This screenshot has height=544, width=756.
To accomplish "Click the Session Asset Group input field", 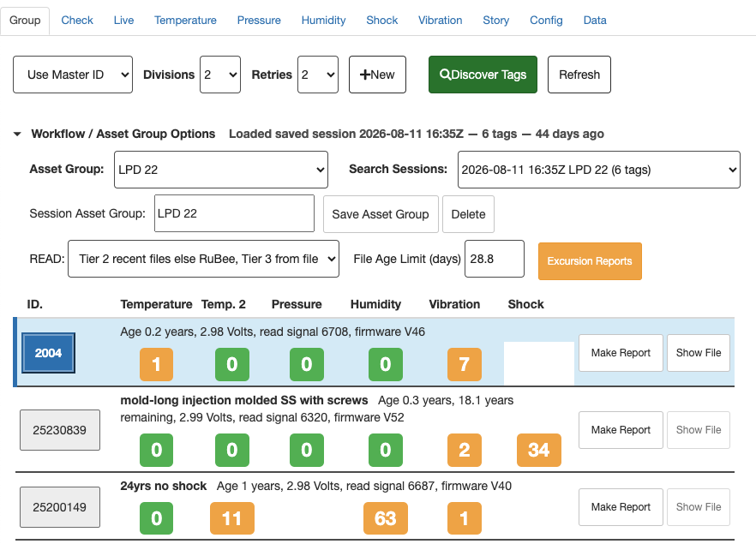I will 234,213.
